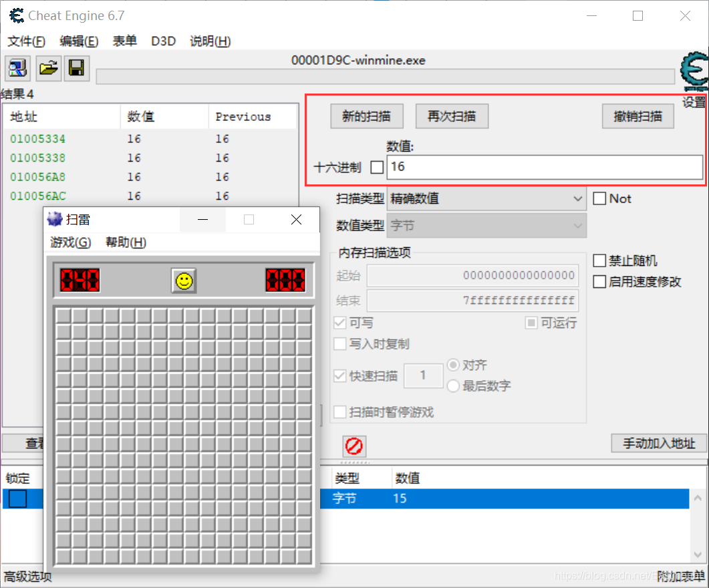Viewport: 709px width, 588px height.
Task: Enable the 禁止随机 checkbox
Action: 599,261
